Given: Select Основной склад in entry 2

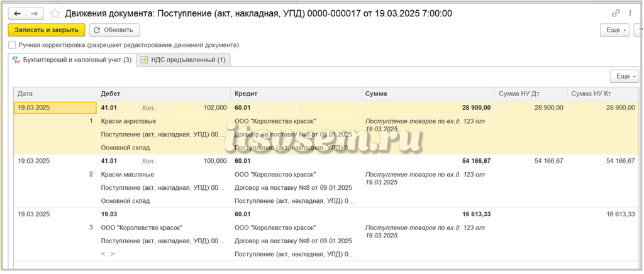Looking at the screenshot, I should [125, 201].
